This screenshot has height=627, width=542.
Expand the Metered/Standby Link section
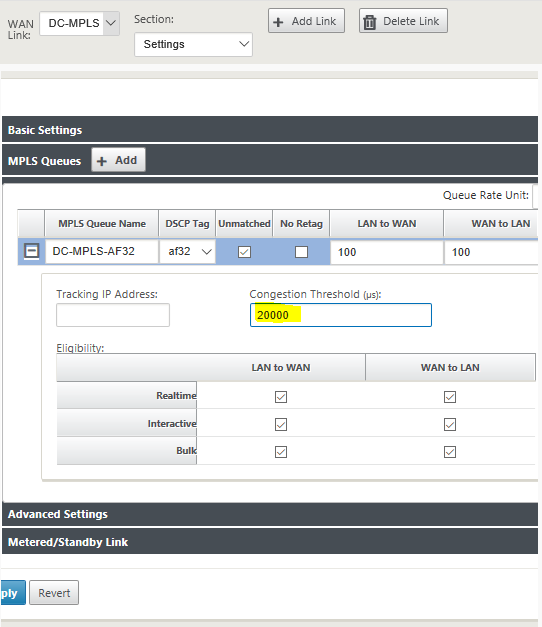270,541
